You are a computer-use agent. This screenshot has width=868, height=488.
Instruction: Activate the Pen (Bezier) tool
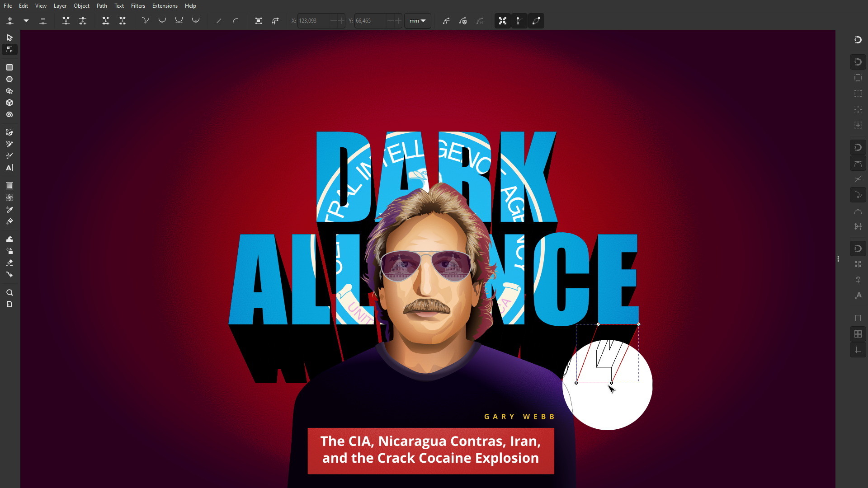pos(9,132)
